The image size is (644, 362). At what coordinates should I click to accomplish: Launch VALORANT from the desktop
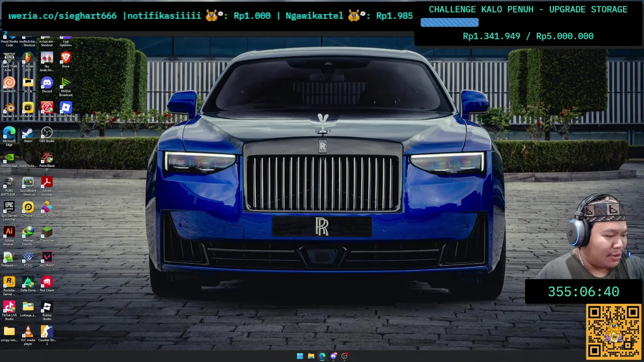47,259
